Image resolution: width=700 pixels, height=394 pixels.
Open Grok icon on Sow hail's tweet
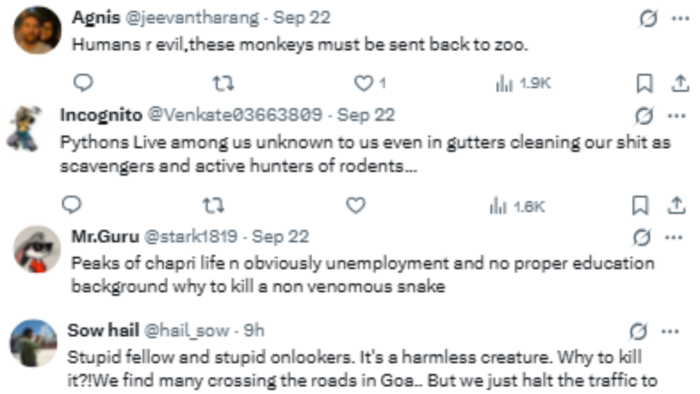coord(638,332)
